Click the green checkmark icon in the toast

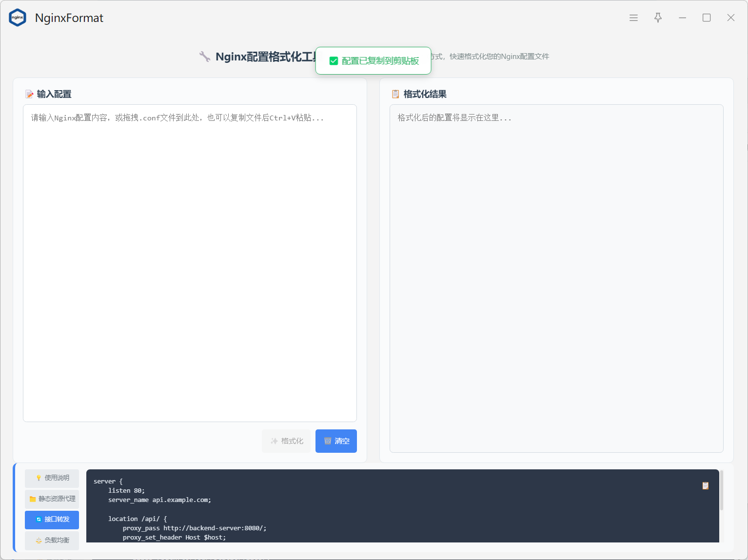pos(334,61)
